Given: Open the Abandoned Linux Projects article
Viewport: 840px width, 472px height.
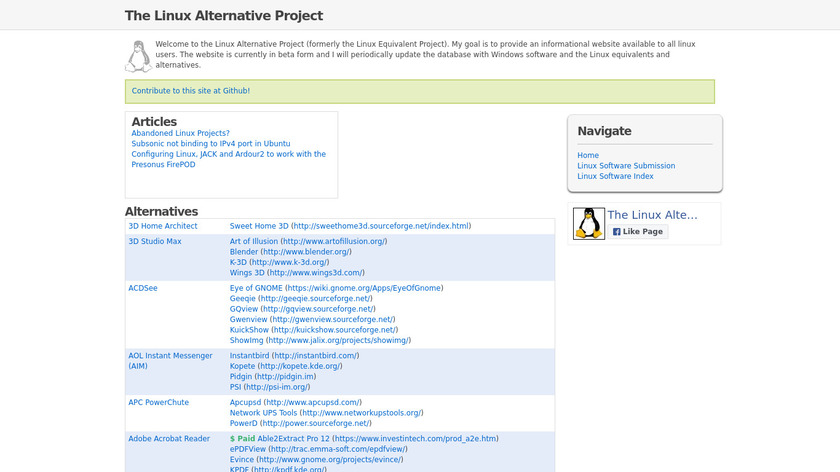Looking at the screenshot, I should (180, 133).
